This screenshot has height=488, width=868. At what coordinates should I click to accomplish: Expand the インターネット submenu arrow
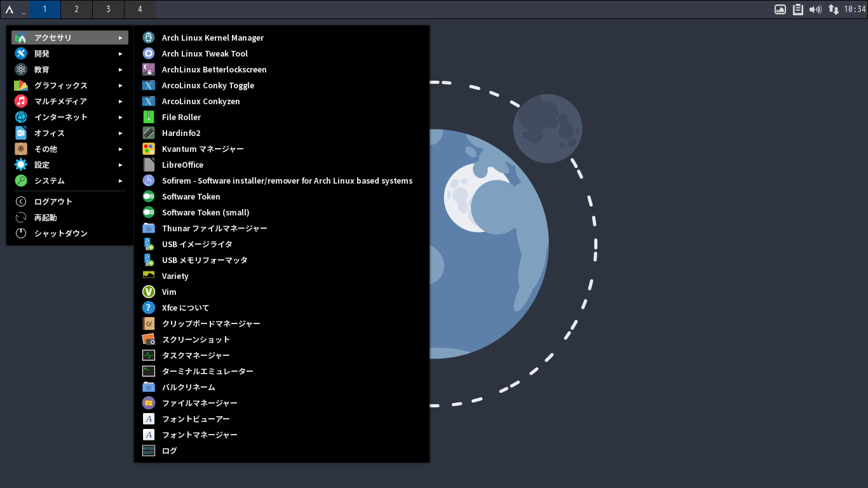click(121, 118)
